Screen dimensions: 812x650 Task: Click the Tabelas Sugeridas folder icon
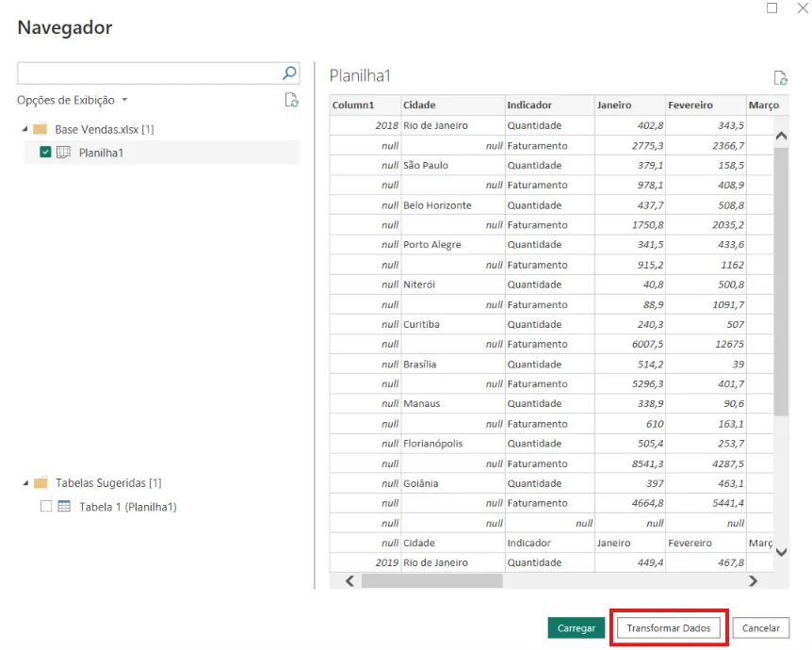pos(41,482)
